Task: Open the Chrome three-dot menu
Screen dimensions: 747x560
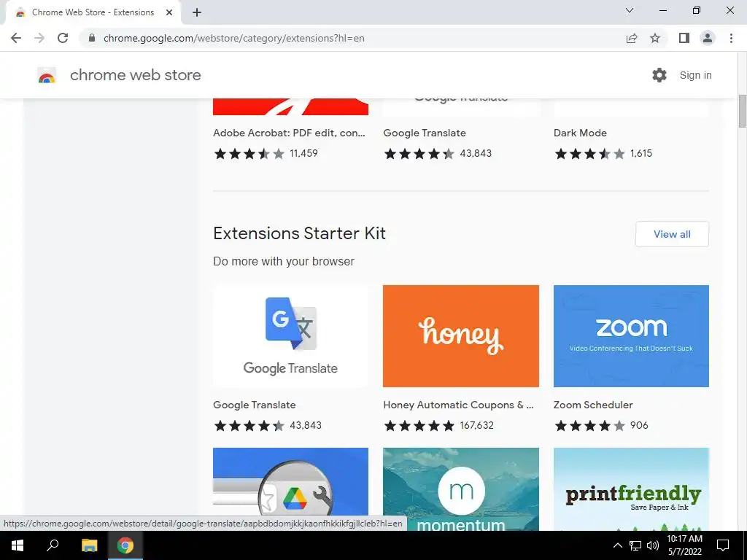Action: [x=731, y=38]
